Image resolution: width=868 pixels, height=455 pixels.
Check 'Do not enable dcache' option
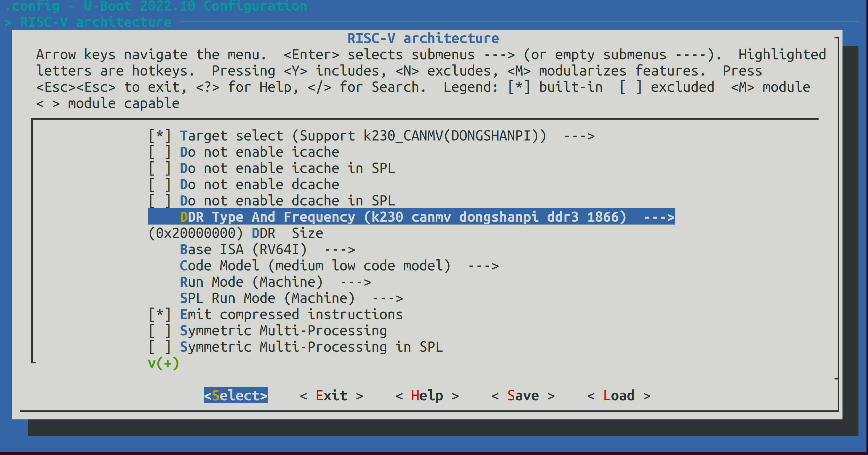click(160, 185)
